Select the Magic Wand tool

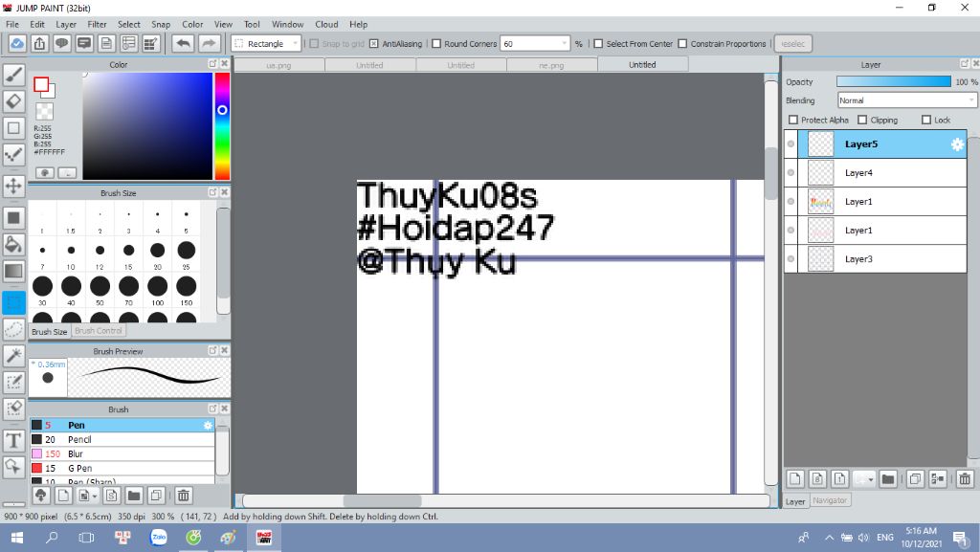coord(13,355)
